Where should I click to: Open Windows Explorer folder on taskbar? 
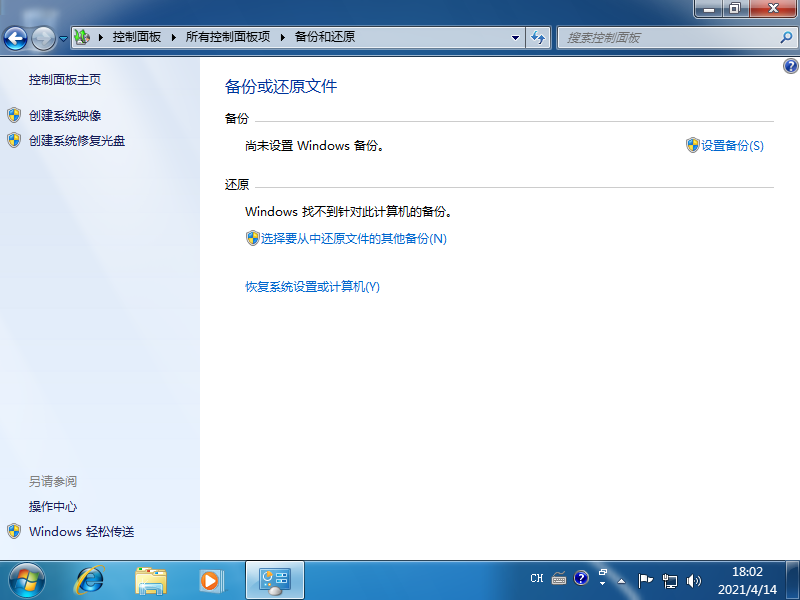[151, 581]
